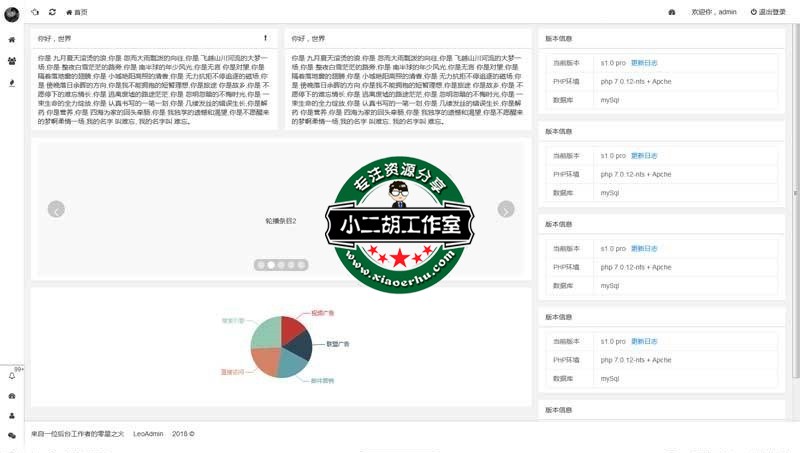
Task: Click the dashboard icon beside welcome text
Action: [672, 12]
